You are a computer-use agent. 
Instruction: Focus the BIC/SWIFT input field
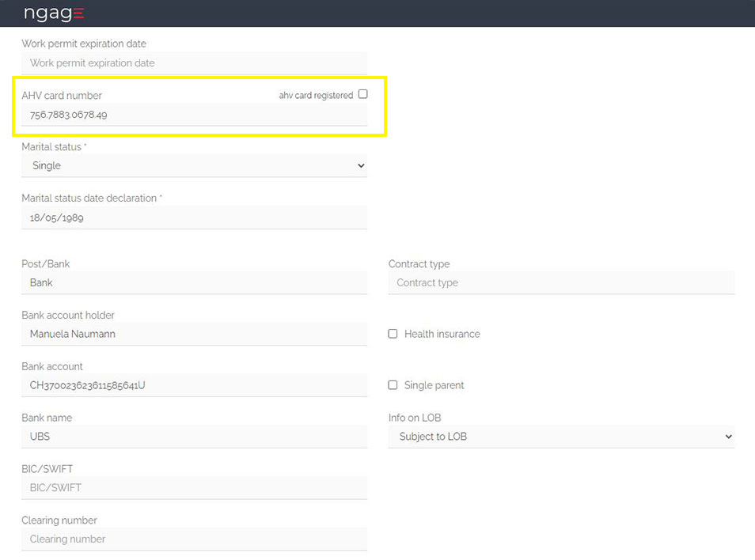(194, 488)
